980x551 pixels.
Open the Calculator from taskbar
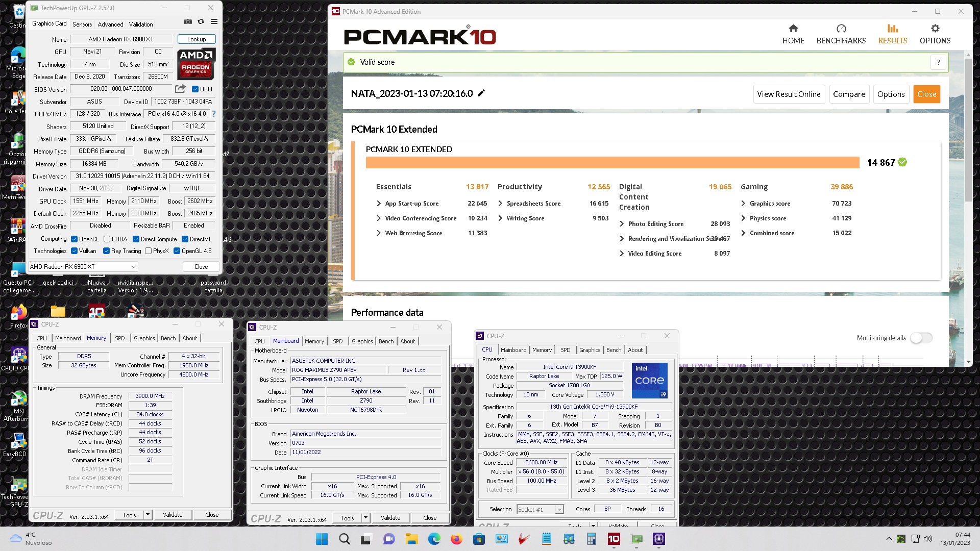point(591,539)
